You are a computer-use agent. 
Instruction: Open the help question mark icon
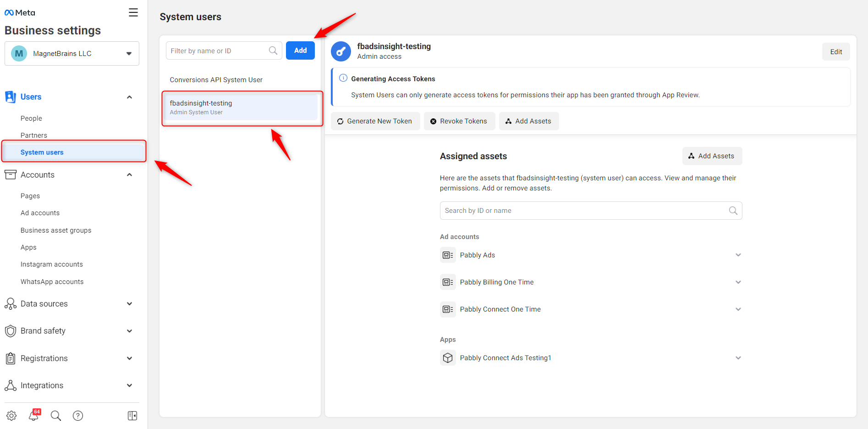pos(78,416)
